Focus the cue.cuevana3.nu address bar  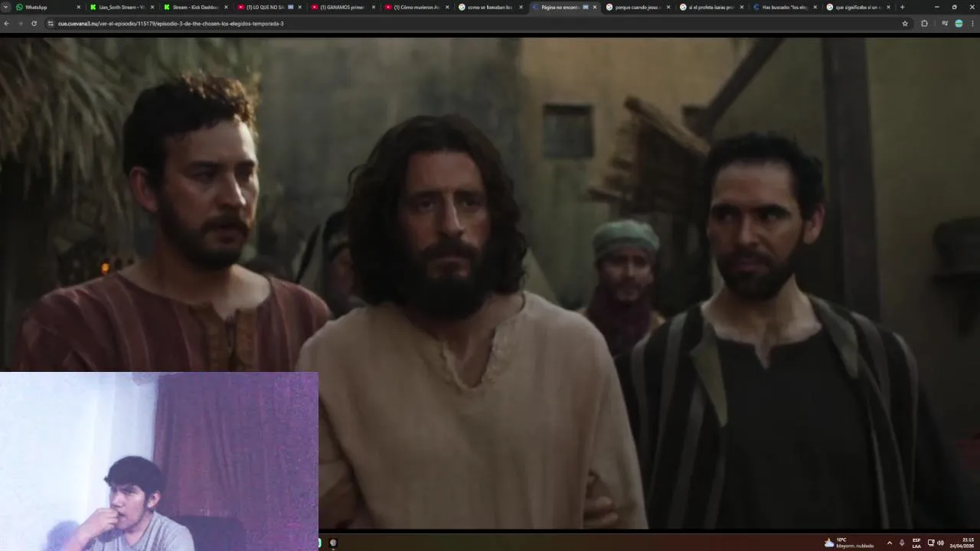(x=475, y=24)
